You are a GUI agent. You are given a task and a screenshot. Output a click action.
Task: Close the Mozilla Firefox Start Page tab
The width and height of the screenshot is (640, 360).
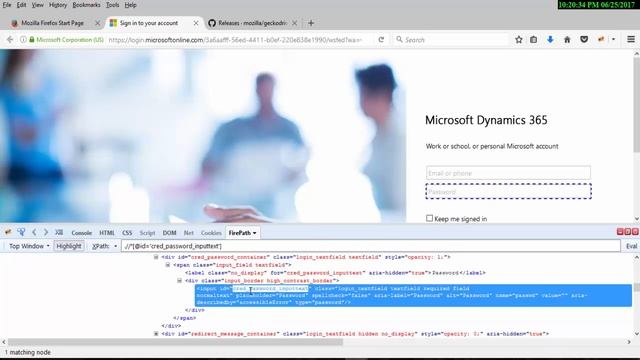tap(98, 23)
